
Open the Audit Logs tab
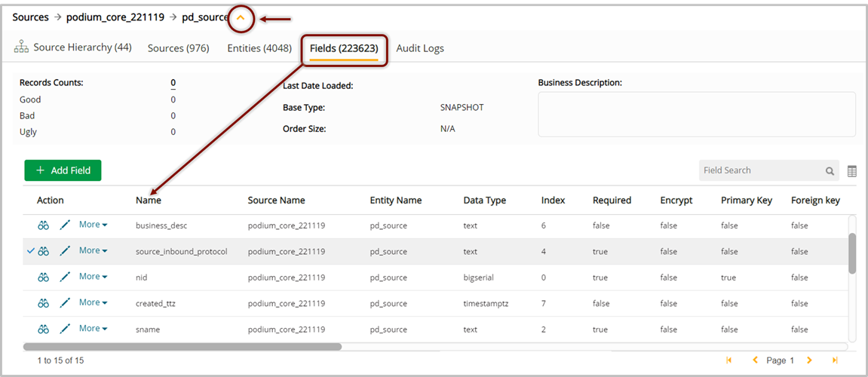click(420, 48)
